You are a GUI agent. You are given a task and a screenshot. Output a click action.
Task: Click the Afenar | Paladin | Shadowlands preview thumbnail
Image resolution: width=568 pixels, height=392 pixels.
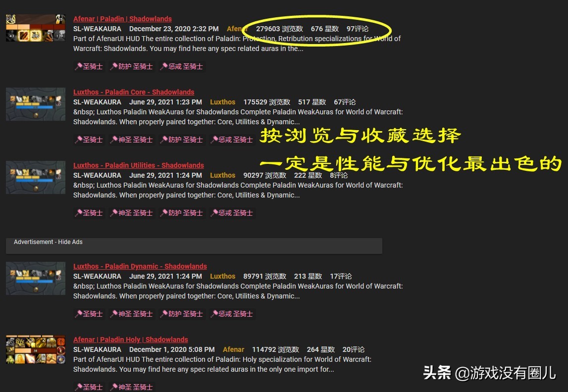click(36, 28)
